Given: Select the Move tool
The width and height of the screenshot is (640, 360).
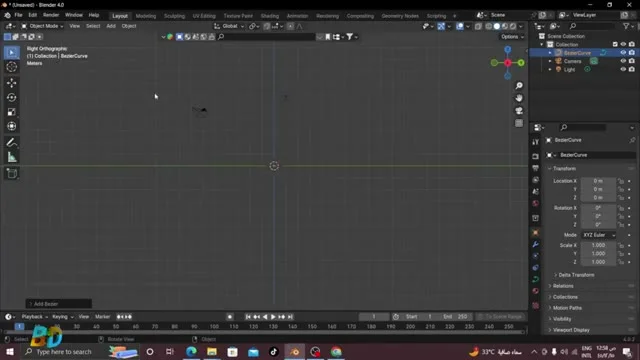Looking at the screenshot, I should (11, 83).
